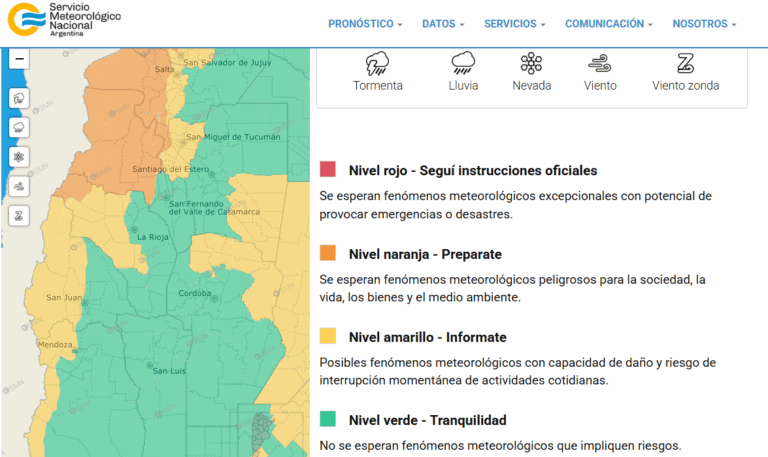Expand PRONÓSTICO dropdown caret
Screen dimensions: 768x457
[400, 24]
